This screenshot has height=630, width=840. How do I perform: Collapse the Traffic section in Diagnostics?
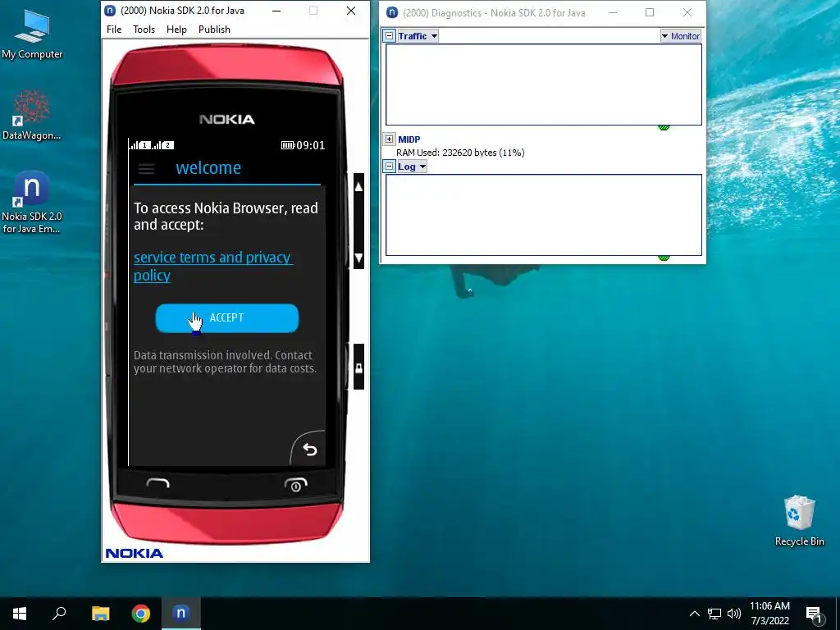390,36
